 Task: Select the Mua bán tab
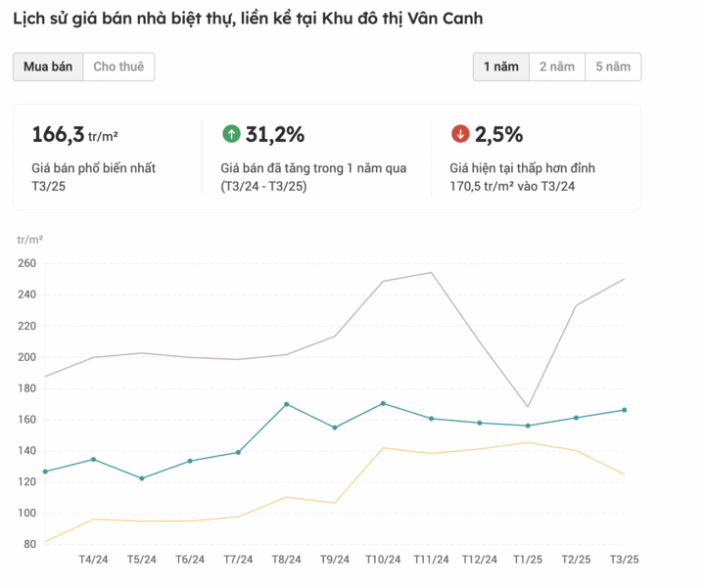coord(48,67)
